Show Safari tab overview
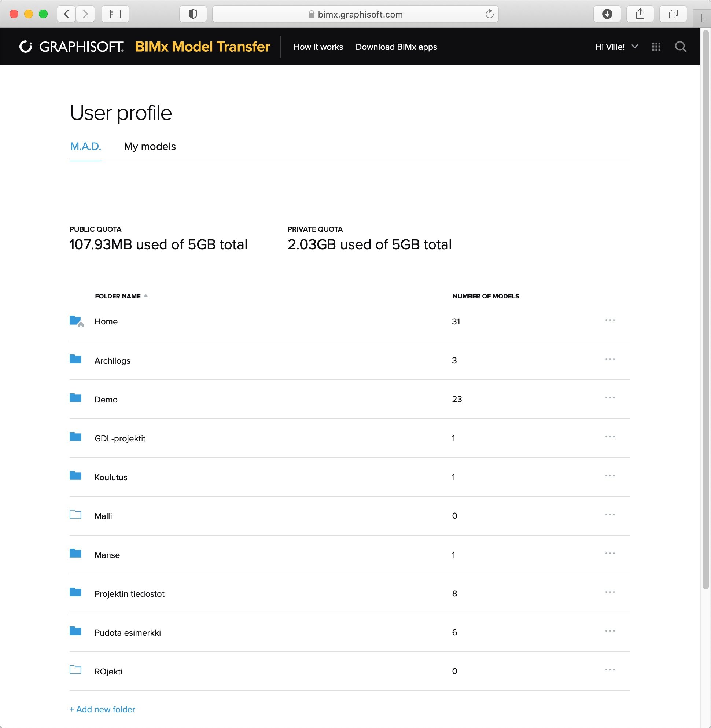Screen dimensions: 711x728 point(673,14)
